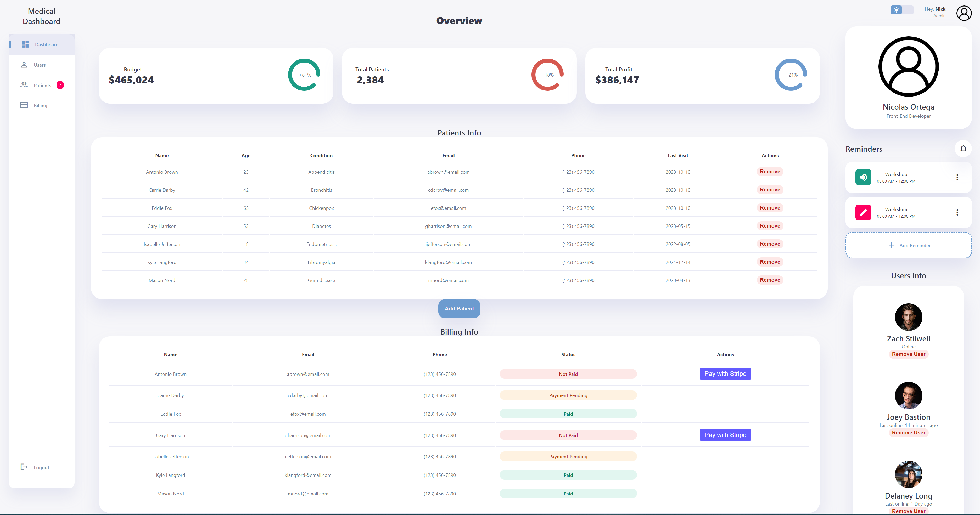Click the Logout arrow icon
This screenshot has width=980, height=515.
point(24,467)
